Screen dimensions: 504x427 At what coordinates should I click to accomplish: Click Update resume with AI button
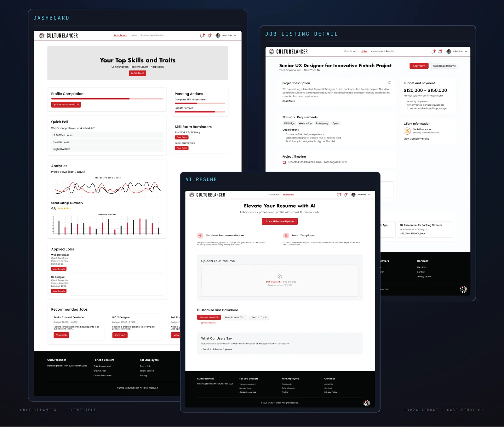[x=66, y=104]
